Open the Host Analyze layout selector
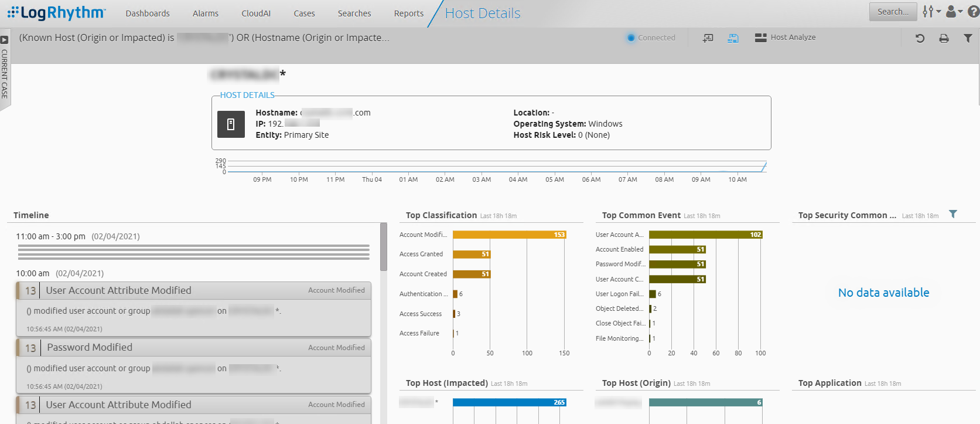This screenshot has height=424, width=980. pyautogui.click(x=785, y=38)
